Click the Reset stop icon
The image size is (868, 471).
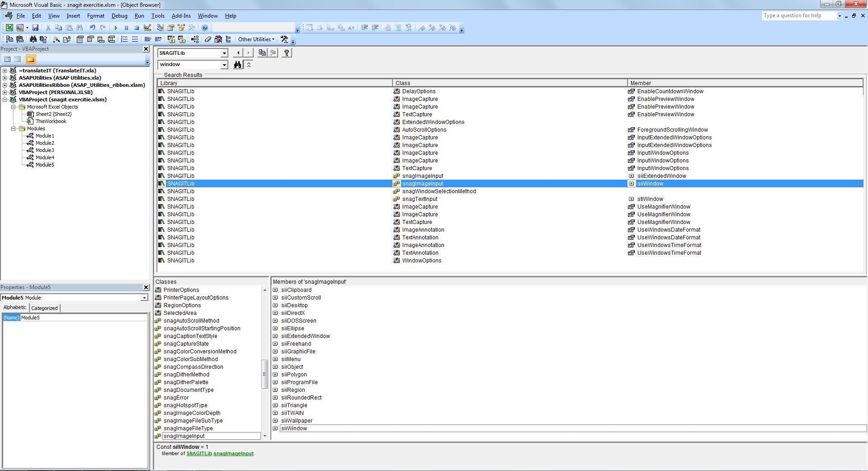[x=137, y=28]
